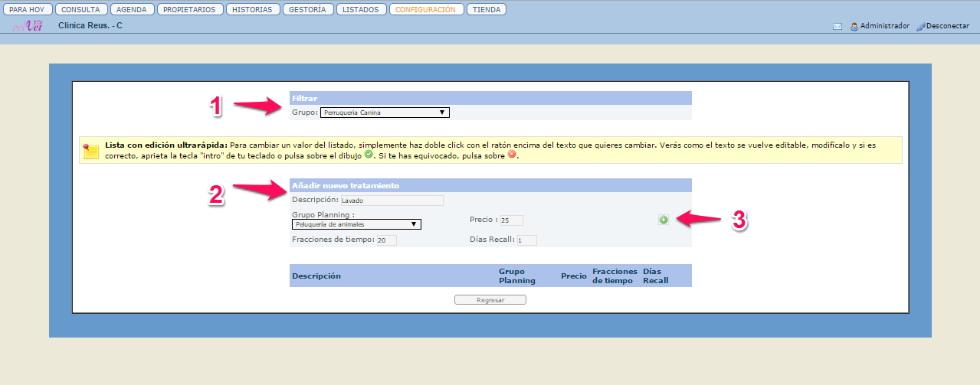Click green check icon in hint text
The width and height of the screenshot is (980, 385).
pyautogui.click(x=369, y=155)
